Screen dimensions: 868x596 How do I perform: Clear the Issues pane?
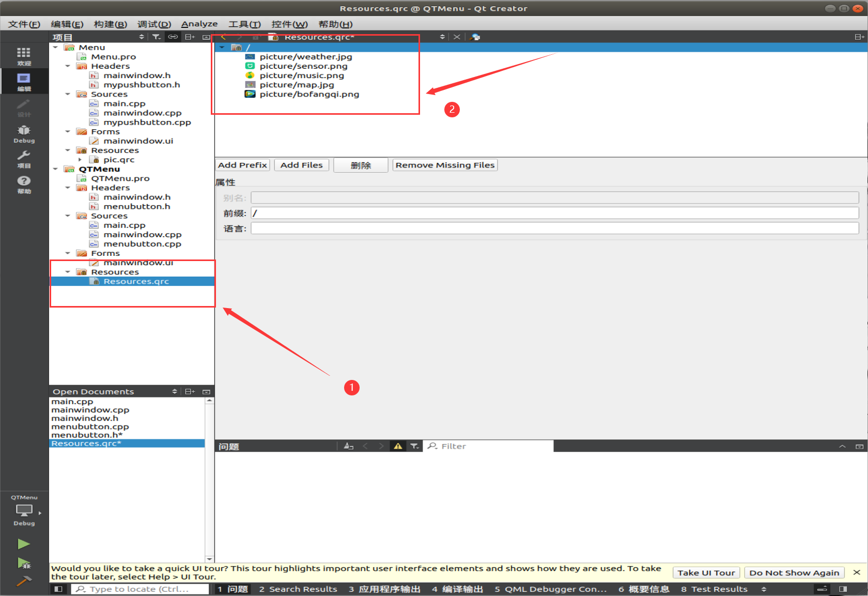tap(349, 446)
